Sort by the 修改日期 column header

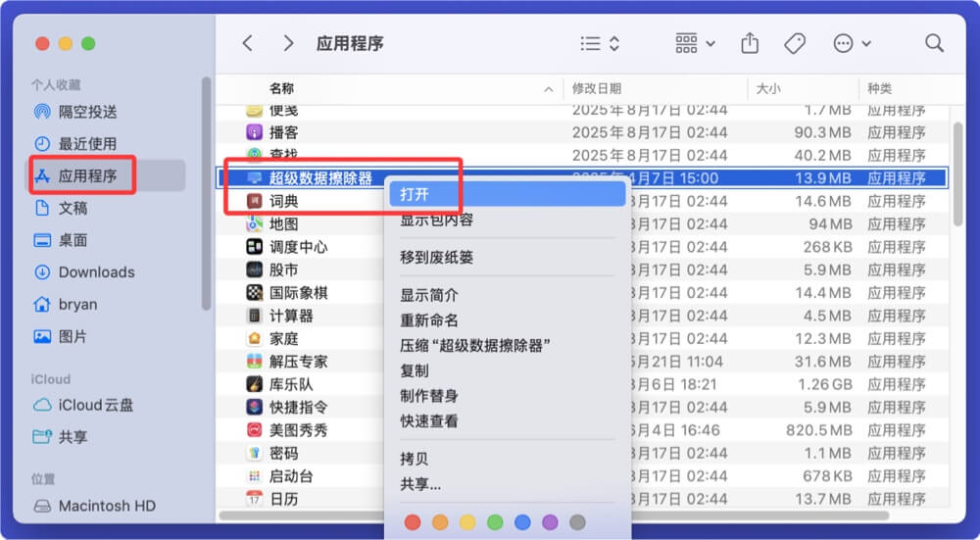pyautogui.click(x=597, y=88)
